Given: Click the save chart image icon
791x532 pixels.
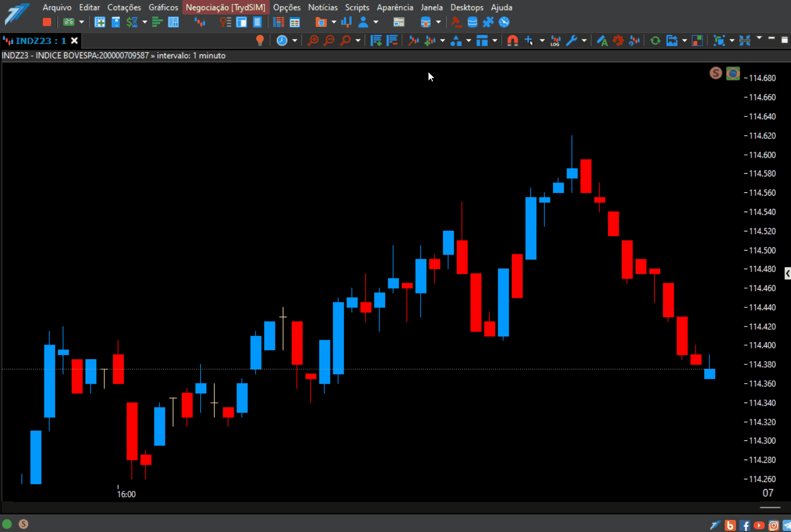Looking at the screenshot, I should pos(672,40).
